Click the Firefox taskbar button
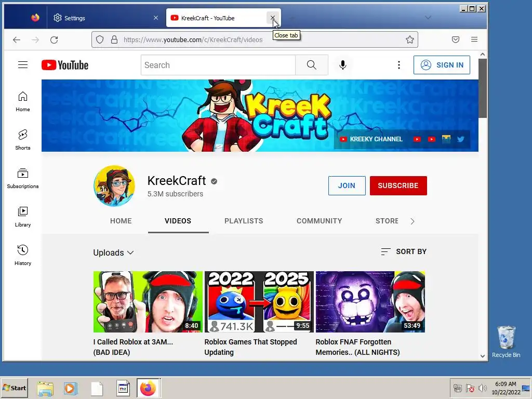Screen dimensions: 532x399 tap(148, 388)
